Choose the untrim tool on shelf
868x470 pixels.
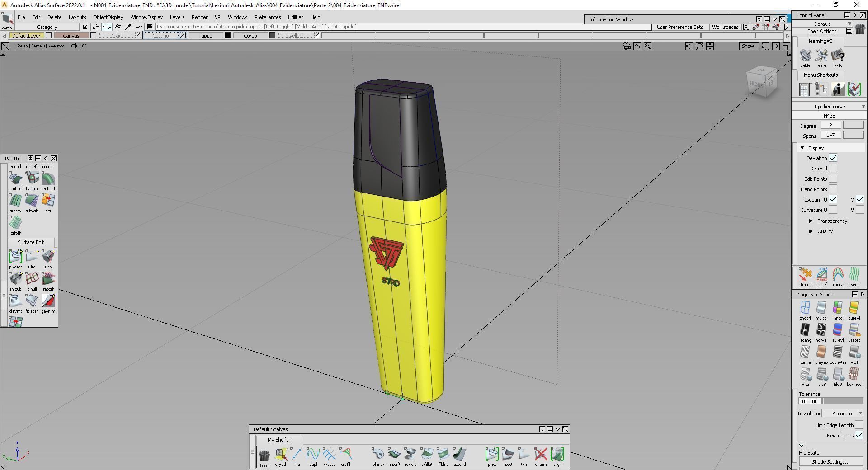541,454
